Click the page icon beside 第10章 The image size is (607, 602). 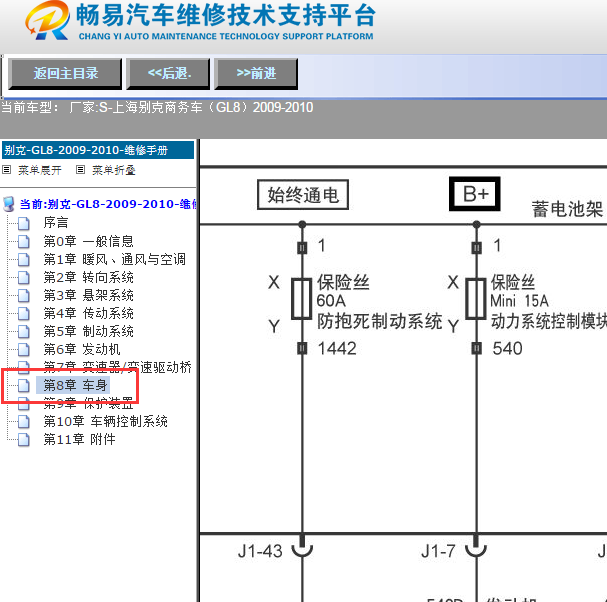(x=24, y=422)
